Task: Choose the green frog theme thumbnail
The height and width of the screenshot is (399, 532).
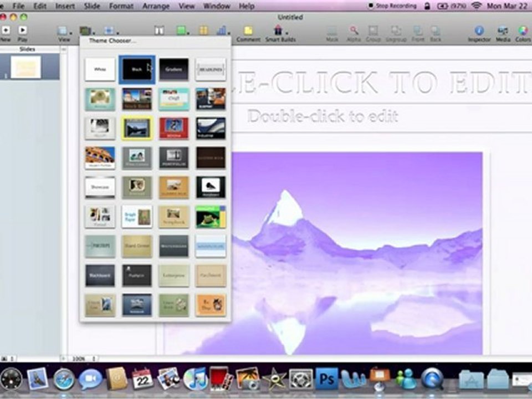Action: (211, 217)
